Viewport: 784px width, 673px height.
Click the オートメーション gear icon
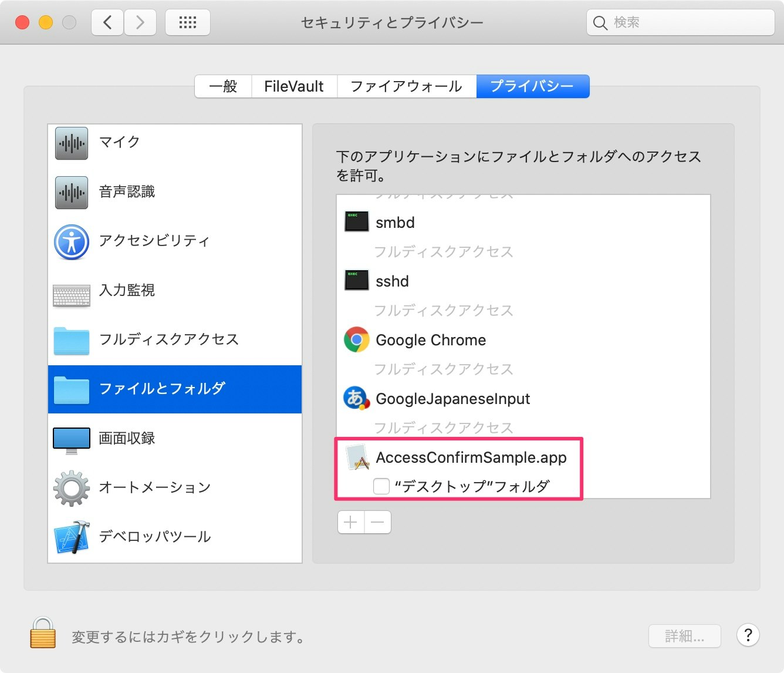coord(72,488)
